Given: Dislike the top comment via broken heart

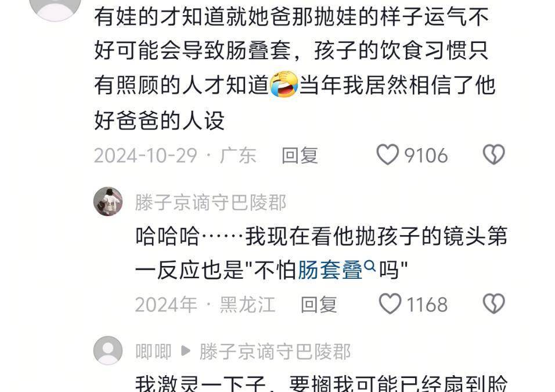Looking at the screenshot, I should point(494,154).
